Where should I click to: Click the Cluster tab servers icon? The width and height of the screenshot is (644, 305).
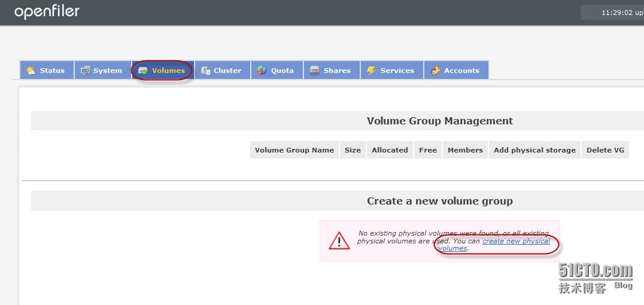[205, 71]
